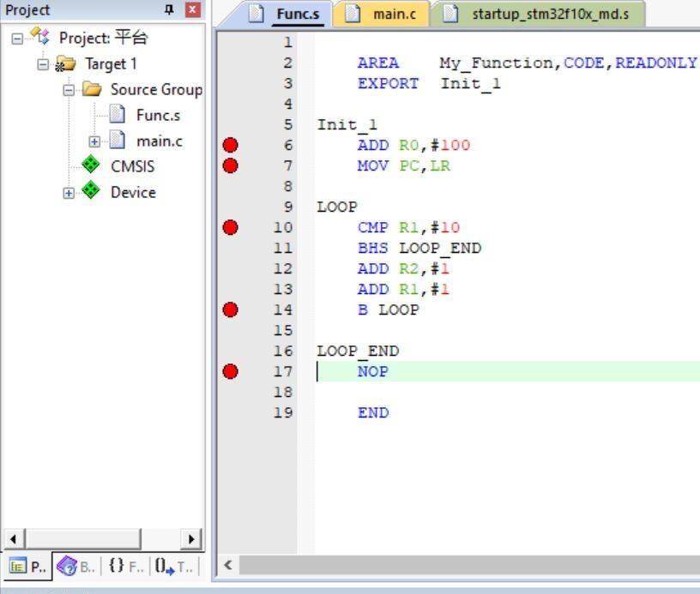Click the READONLY keyword on line 2

coord(656,63)
